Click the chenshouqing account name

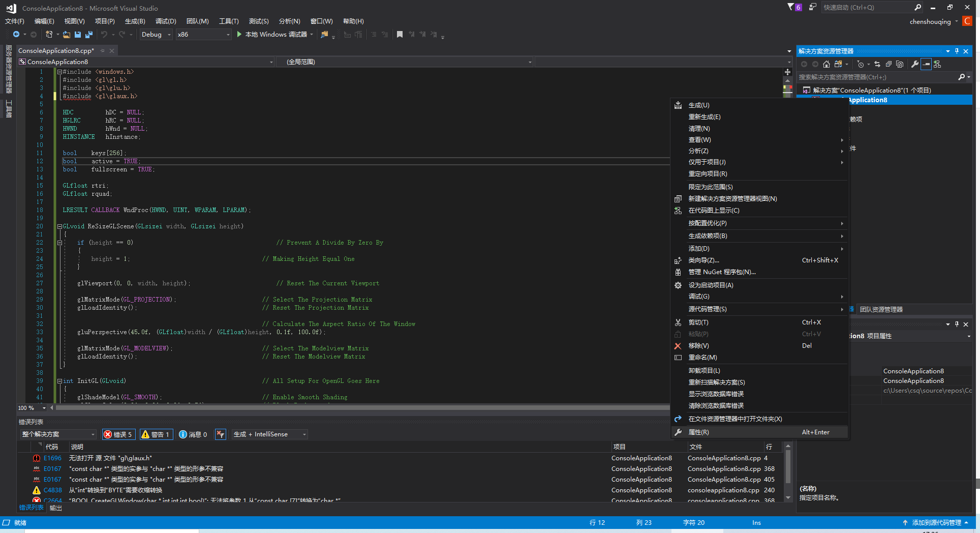pyautogui.click(x=930, y=21)
